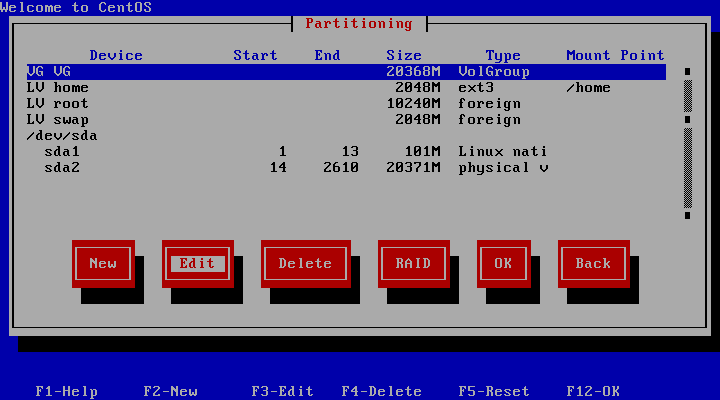The image size is (720, 400).
Task: Select the sda2 partition row
Action: (346, 168)
